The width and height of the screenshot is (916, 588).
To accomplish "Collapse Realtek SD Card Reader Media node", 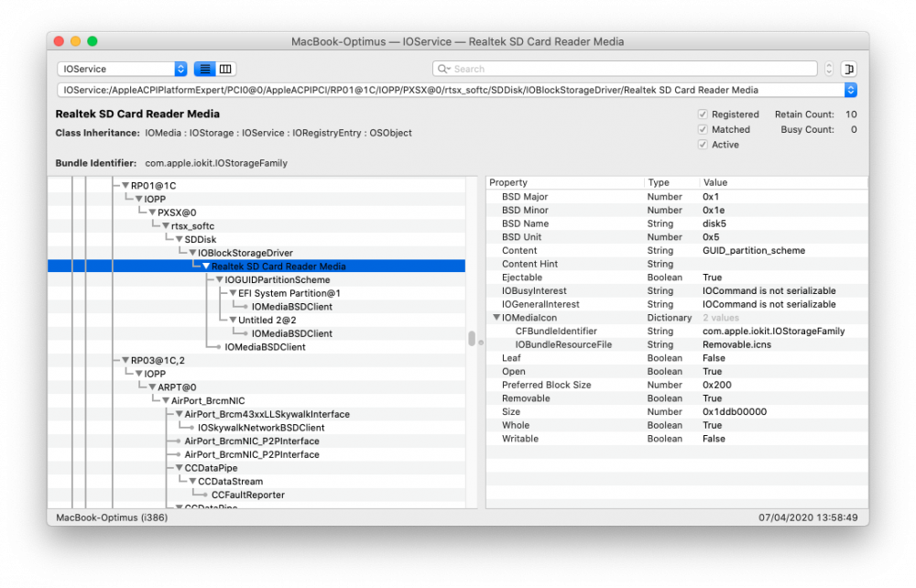I will click(x=205, y=266).
